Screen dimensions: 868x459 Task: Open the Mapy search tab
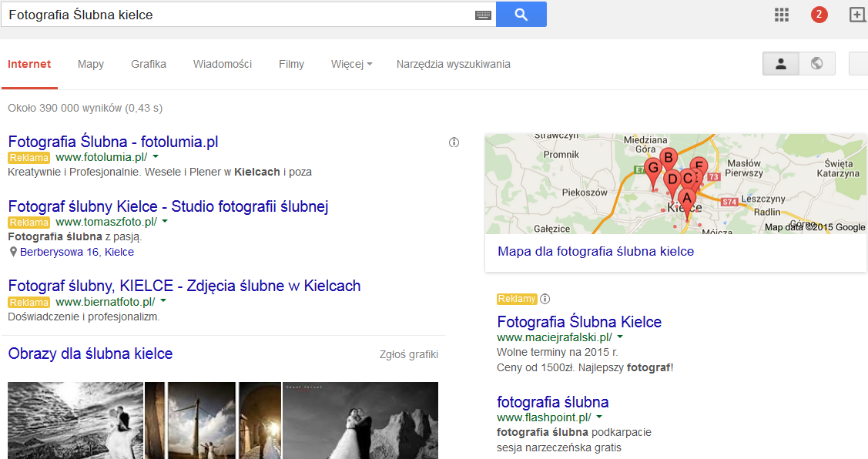(x=90, y=65)
